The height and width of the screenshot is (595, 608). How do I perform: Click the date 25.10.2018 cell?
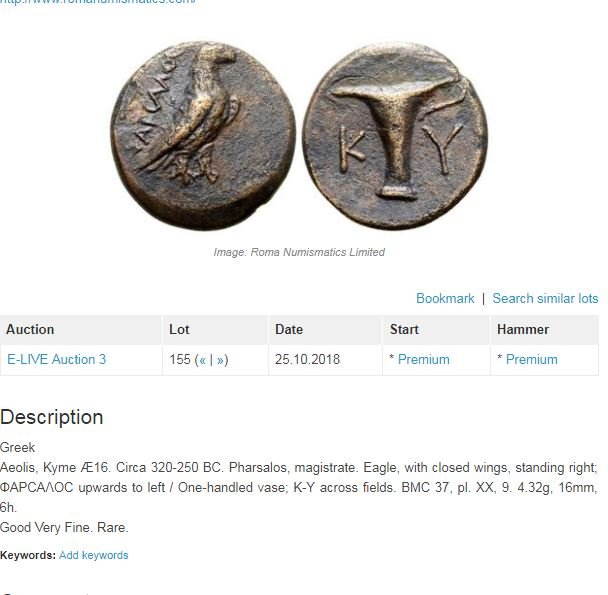coord(307,360)
